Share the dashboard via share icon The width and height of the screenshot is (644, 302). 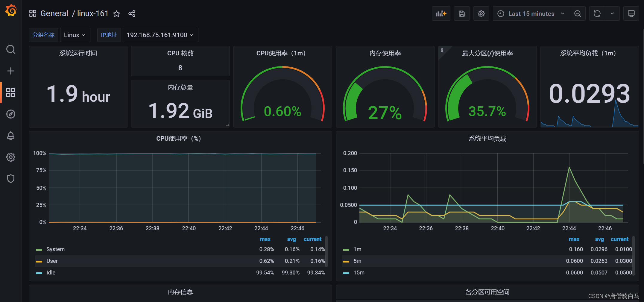(132, 14)
